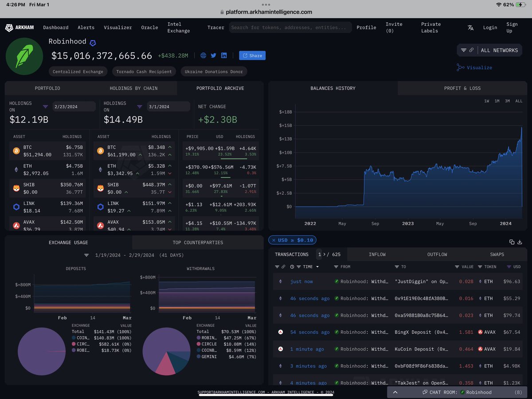
Task: Click the Tornado Cash Recipient tag
Action: pyautogui.click(x=144, y=71)
